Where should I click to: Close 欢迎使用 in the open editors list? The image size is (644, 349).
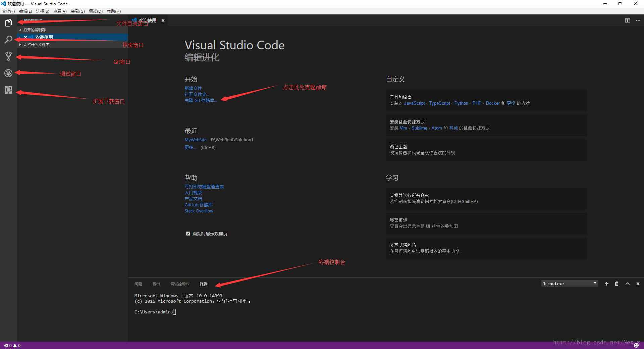25,37
